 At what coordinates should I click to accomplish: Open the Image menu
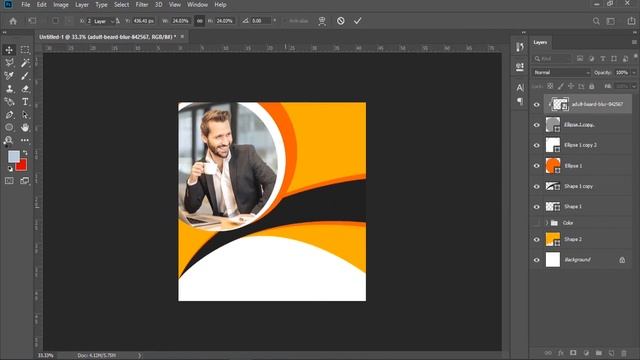(61, 5)
